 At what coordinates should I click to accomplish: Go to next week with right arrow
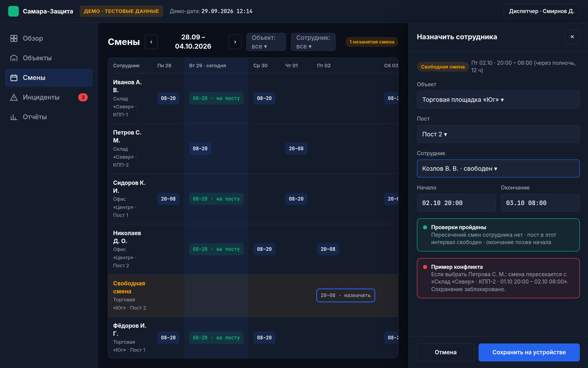235,42
